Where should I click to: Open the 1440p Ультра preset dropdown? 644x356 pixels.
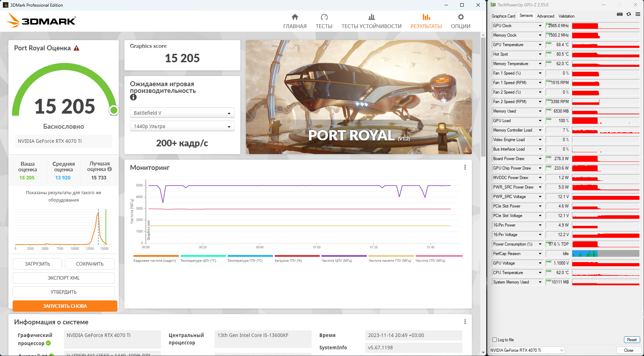coord(182,126)
